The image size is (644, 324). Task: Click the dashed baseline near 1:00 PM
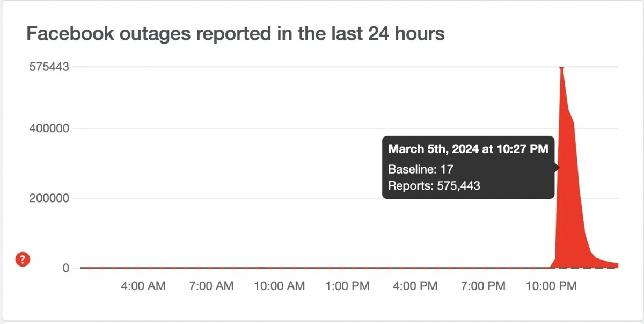pos(347,268)
